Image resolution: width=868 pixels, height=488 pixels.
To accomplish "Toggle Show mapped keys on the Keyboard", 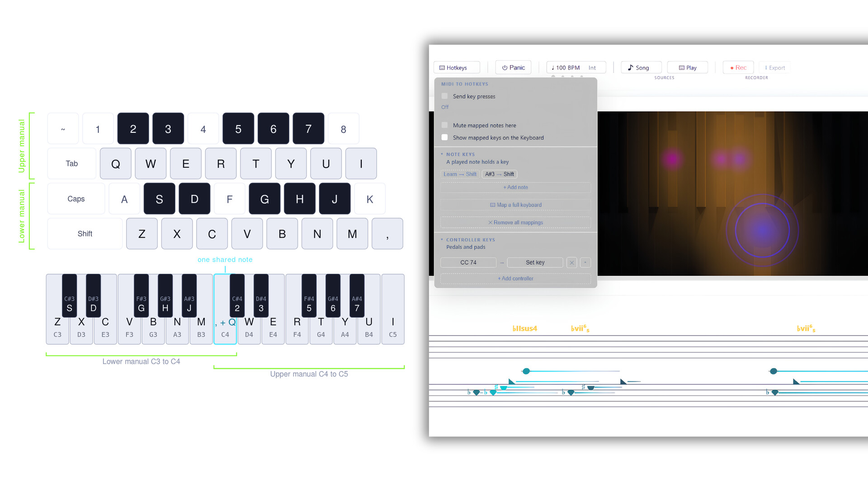I will coord(444,137).
